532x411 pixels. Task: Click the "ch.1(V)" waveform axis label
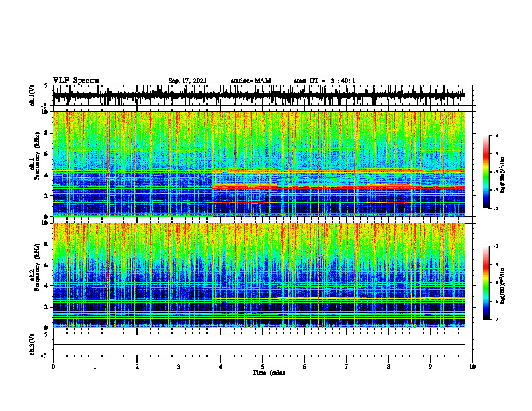pos(32,95)
